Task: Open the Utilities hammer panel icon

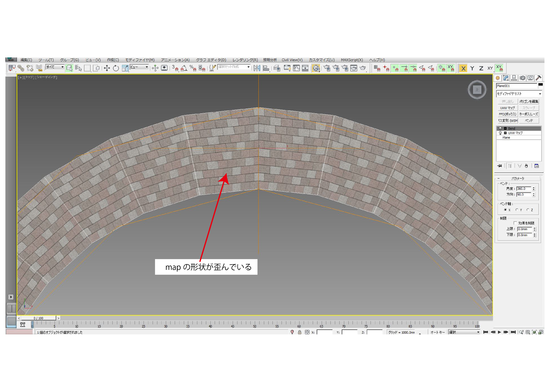Action: pos(538,78)
